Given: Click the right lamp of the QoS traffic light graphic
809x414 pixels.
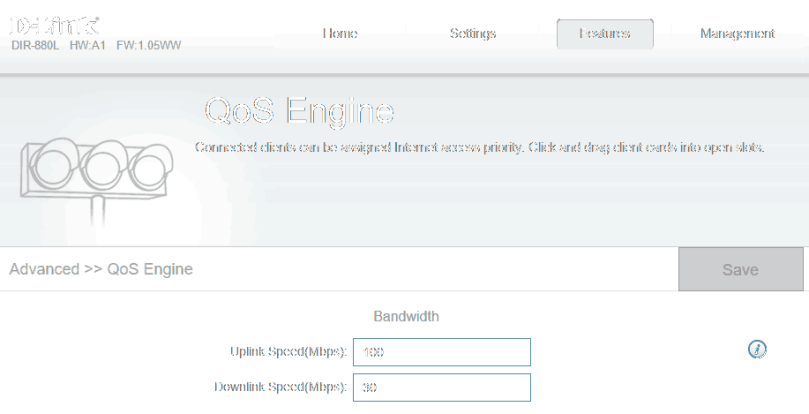Looking at the screenshot, I should (148, 162).
